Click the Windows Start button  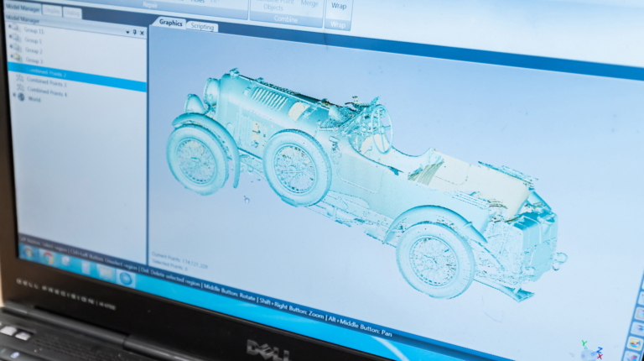tap(27, 252)
